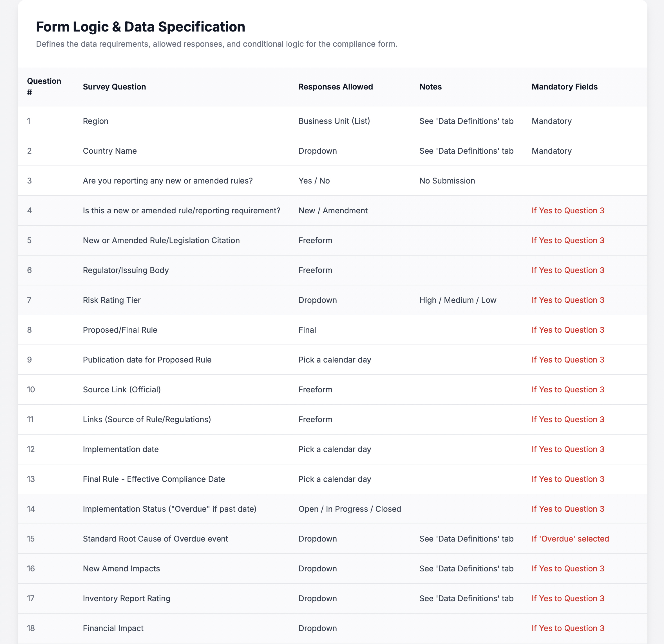
Task: Select the 'Responses Allowed' column header
Action: (336, 87)
